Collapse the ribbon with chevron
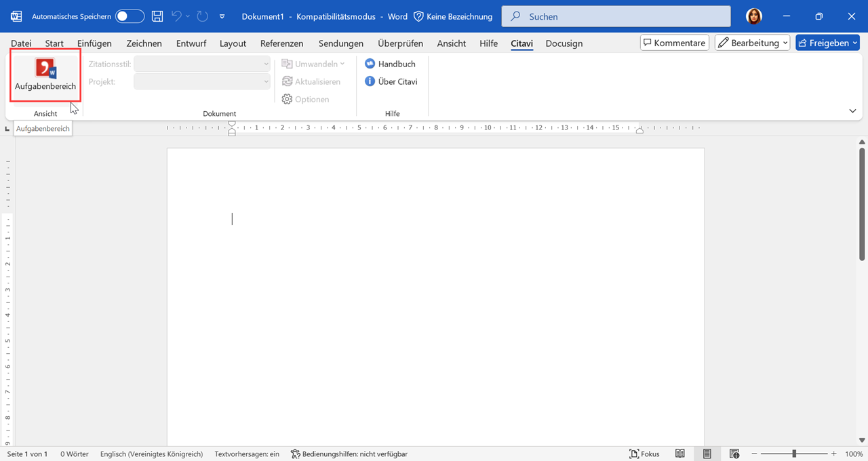The image size is (868, 461). click(x=852, y=111)
